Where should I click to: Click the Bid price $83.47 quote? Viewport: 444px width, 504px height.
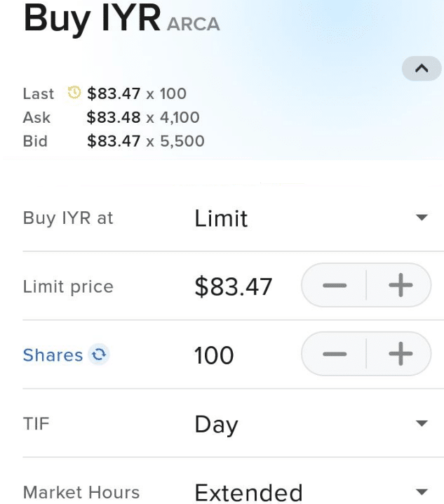tap(114, 141)
